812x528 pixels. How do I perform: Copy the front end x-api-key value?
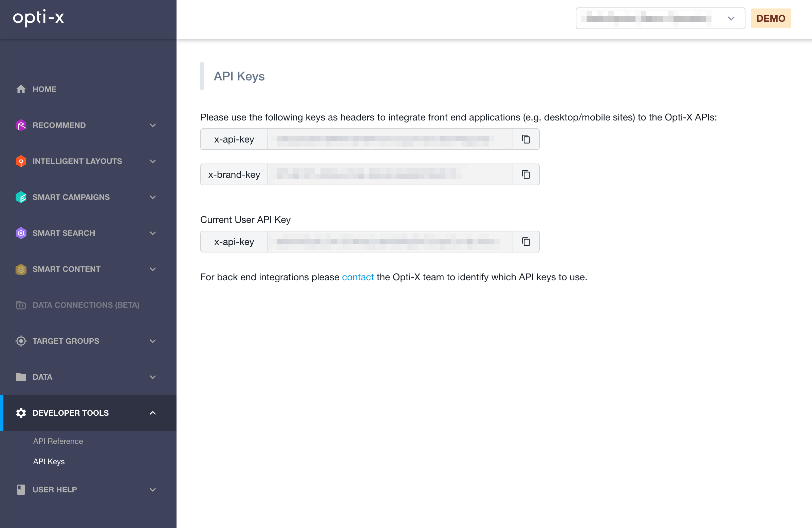click(526, 139)
